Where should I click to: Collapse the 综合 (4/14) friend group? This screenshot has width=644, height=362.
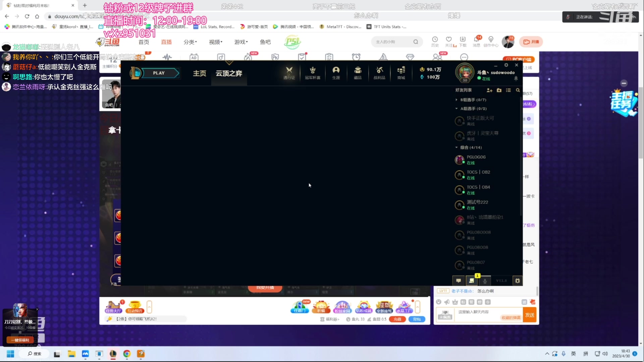pyautogui.click(x=456, y=147)
